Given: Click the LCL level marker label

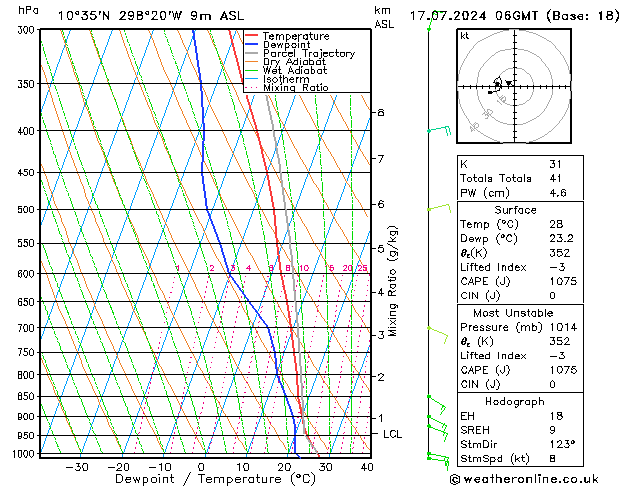Looking at the screenshot, I should pos(392,434).
